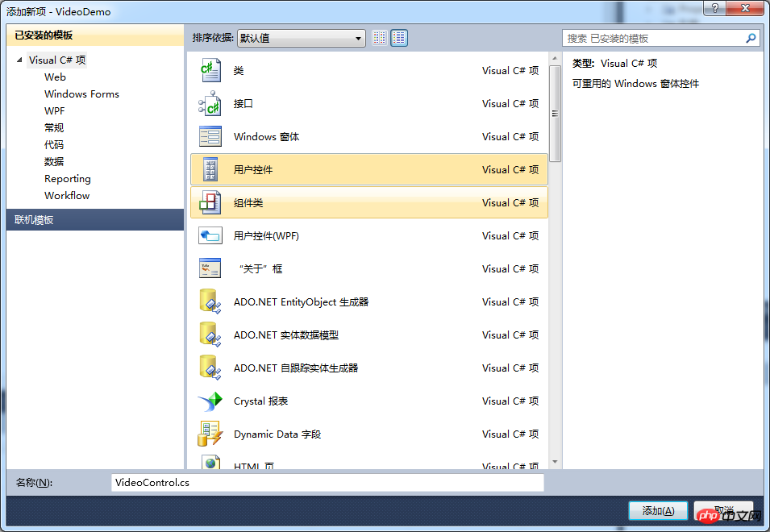Click the 名称 file name field
Viewport: 770px width, 532px height.
[327, 483]
